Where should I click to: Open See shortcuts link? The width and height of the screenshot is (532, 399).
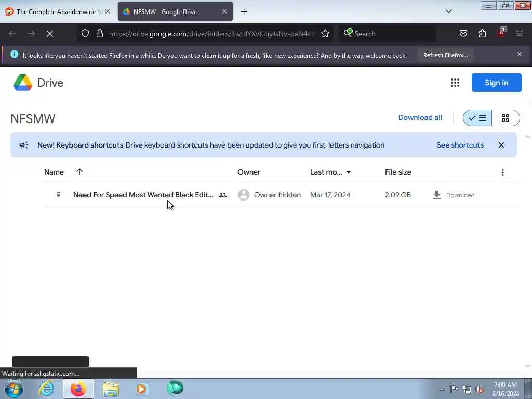pos(460,145)
